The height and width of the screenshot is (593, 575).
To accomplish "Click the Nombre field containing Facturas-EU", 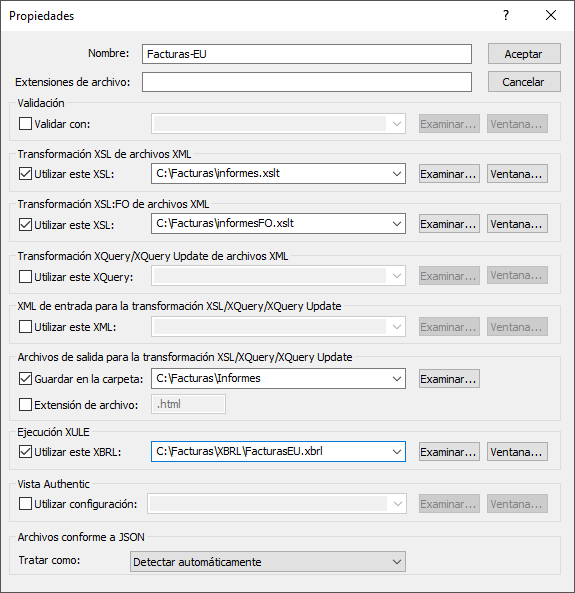I will (307, 54).
